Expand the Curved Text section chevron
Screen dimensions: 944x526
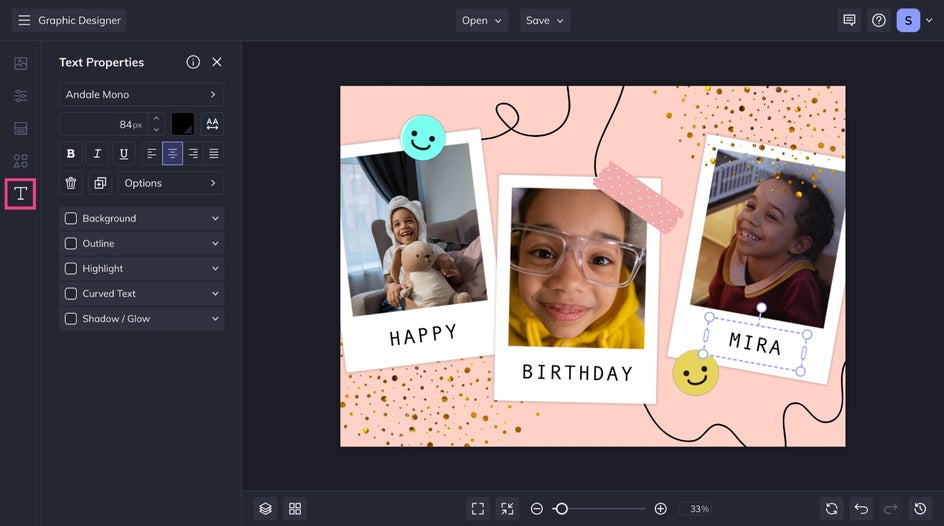tap(215, 294)
